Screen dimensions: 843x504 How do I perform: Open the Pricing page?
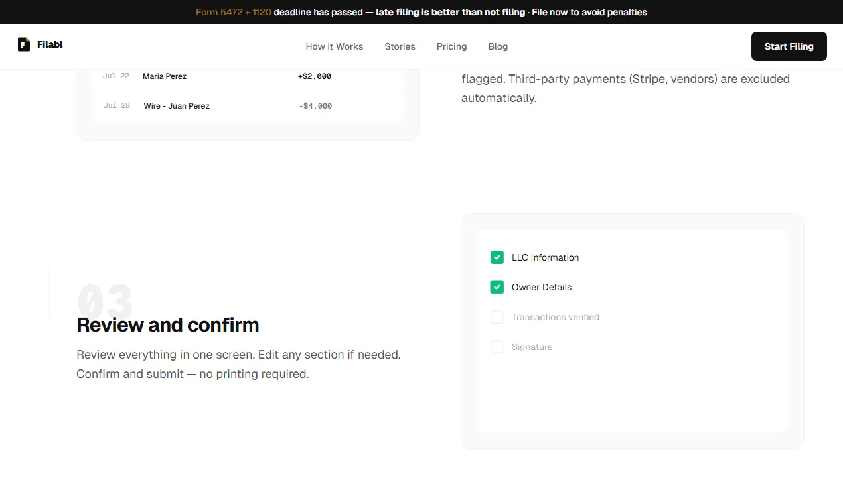(x=451, y=46)
